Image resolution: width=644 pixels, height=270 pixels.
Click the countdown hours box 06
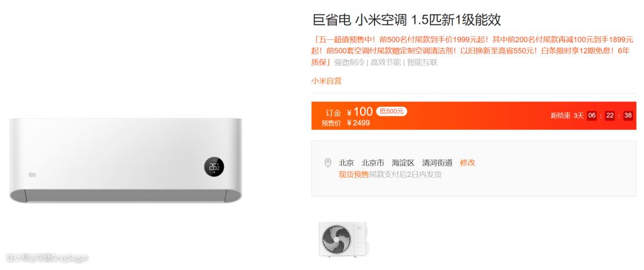pos(592,115)
